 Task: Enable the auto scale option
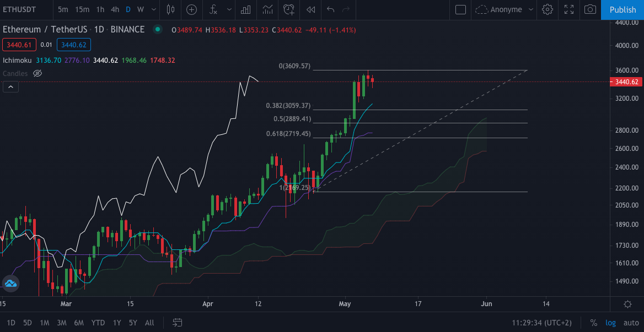point(631,323)
